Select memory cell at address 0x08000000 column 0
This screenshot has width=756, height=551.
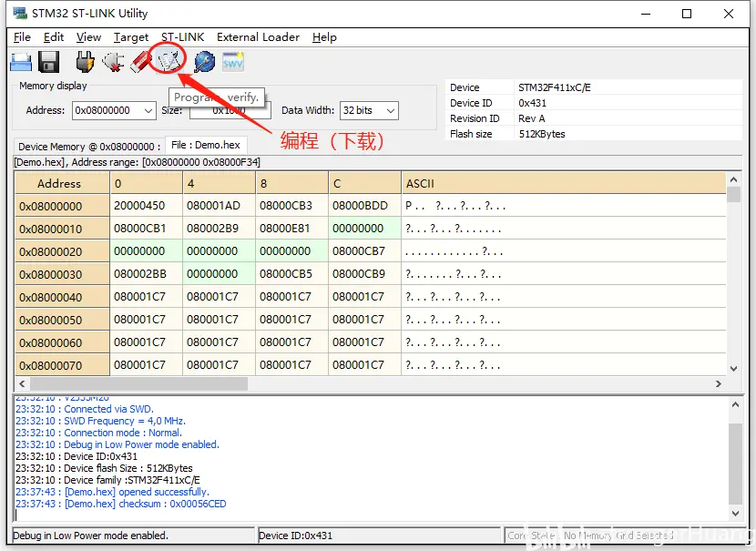click(146, 206)
